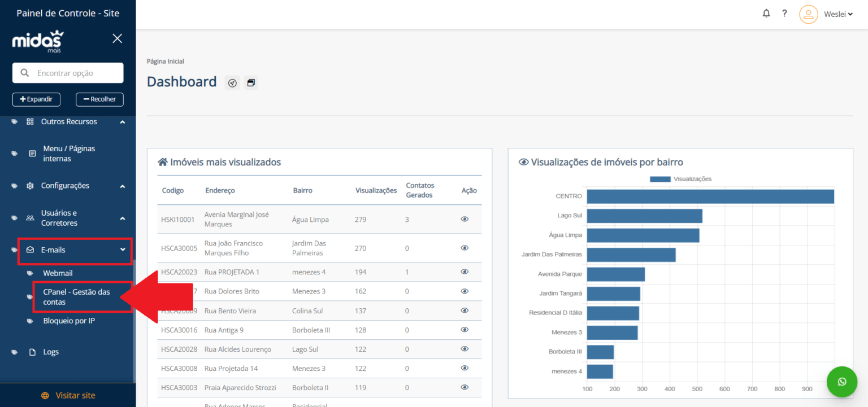Click the notification bell icon
Image resolution: width=868 pixels, height=407 pixels.
tap(766, 14)
